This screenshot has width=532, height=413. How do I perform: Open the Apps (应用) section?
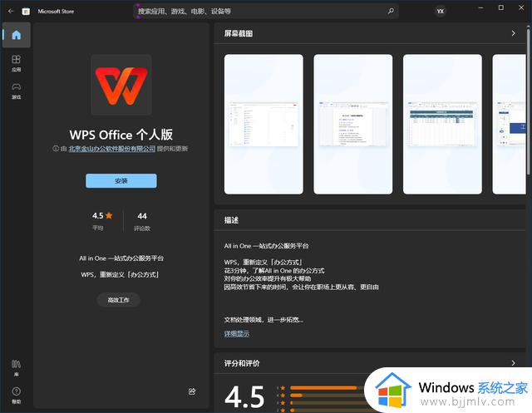pyautogui.click(x=17, y=63)
